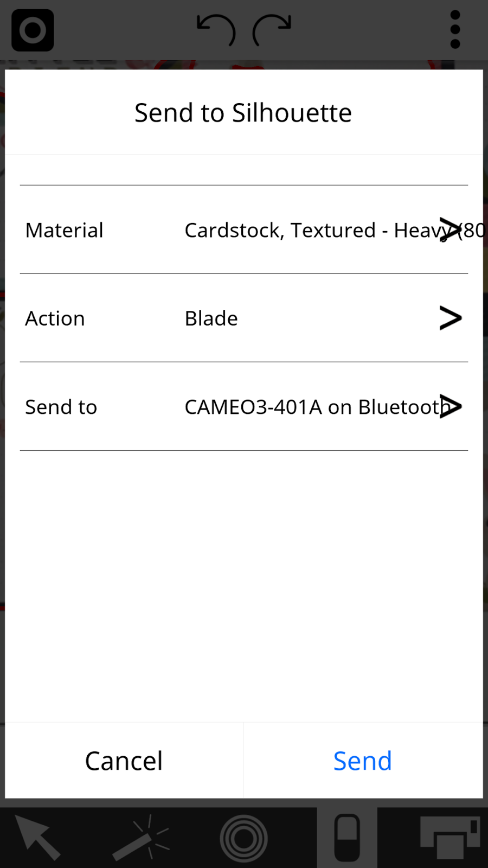488x868 pixels.
Task: Expand Send to chevron arrow
Action: 450,406
